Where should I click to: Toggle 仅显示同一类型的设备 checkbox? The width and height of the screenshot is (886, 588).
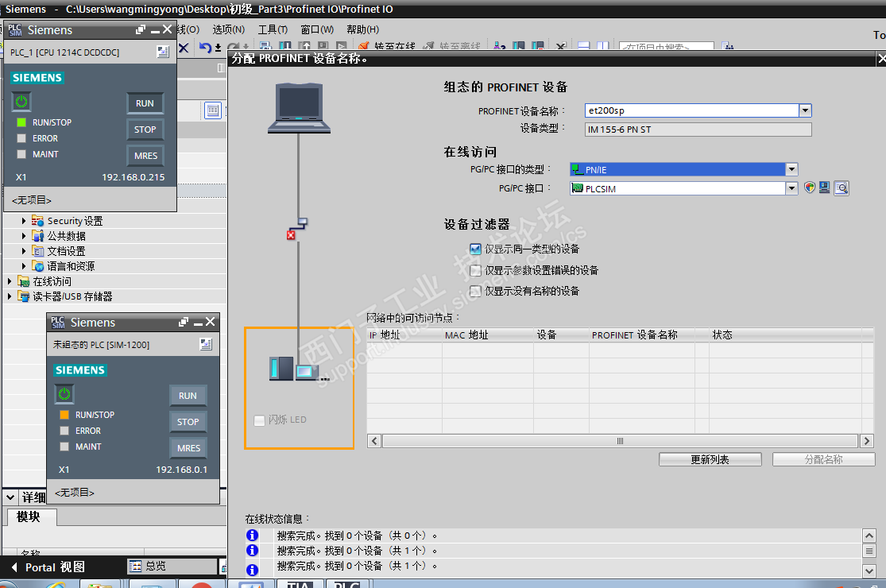click(476, 249)
